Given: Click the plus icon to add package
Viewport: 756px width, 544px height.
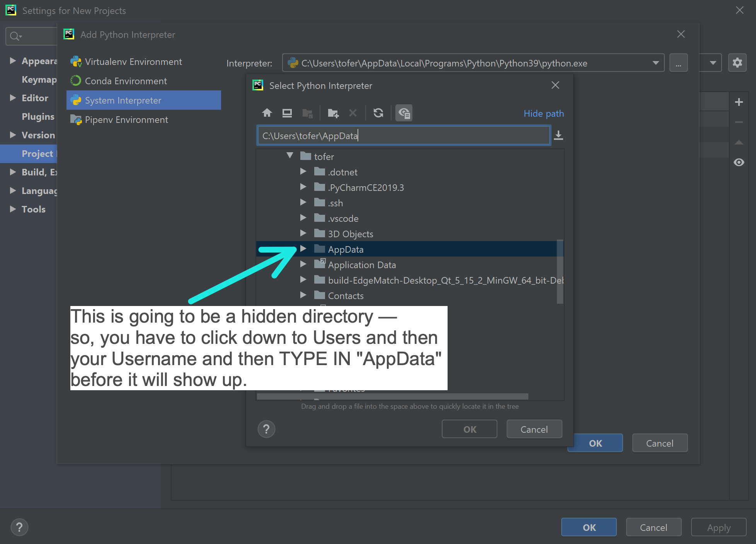Looking at the screenshot, I should tap(739, 102).
